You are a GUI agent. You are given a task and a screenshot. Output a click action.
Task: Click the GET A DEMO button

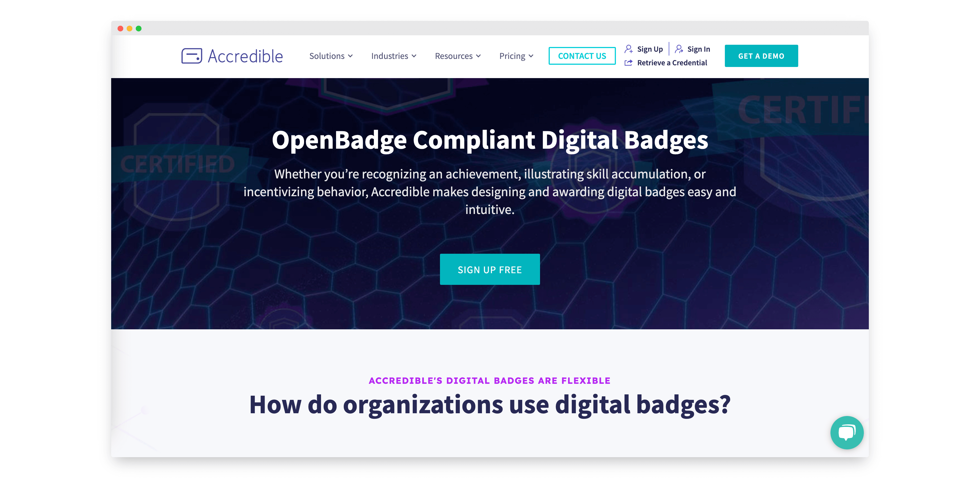coord(761,56)
